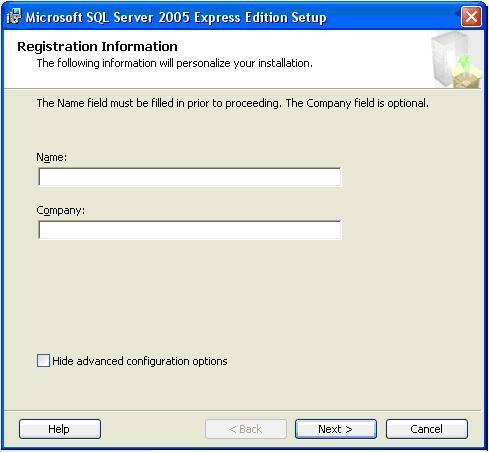The height and width of the screenshot is (452, 489).
Task: Click the server box graphic in header
Action: (x=456, y=60)
